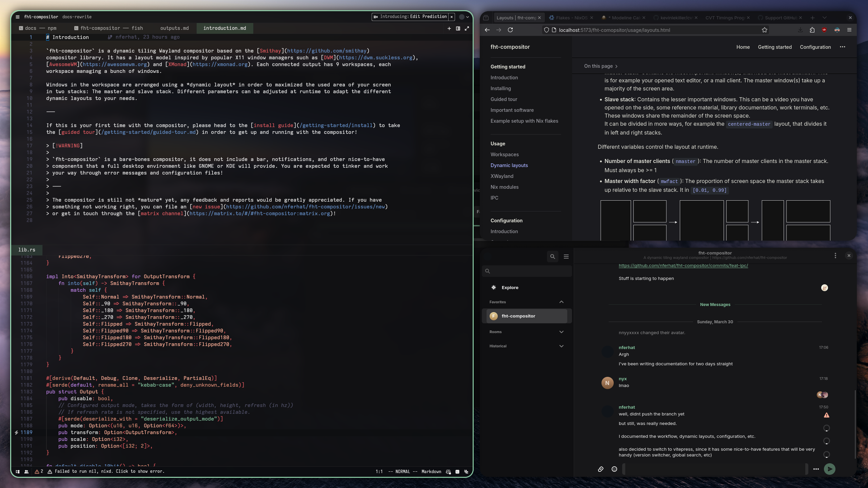Toggle the assistant panel in Zed status bar
The height and width of the screenshot is (488, 868).
466,471
